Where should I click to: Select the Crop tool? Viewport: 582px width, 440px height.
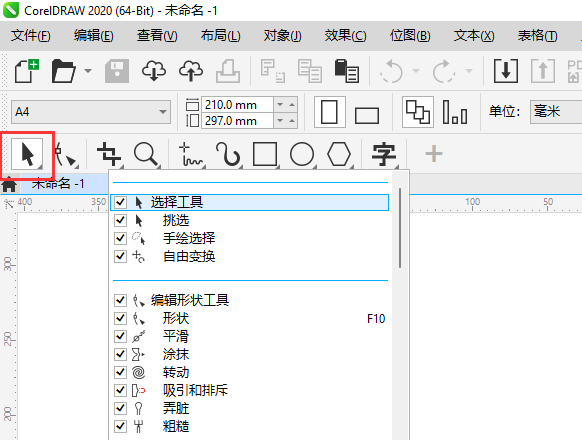pos(109,154)
